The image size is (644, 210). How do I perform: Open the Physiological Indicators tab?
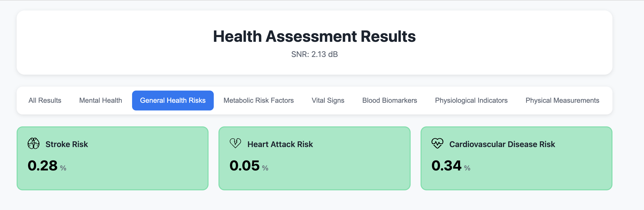471,101
